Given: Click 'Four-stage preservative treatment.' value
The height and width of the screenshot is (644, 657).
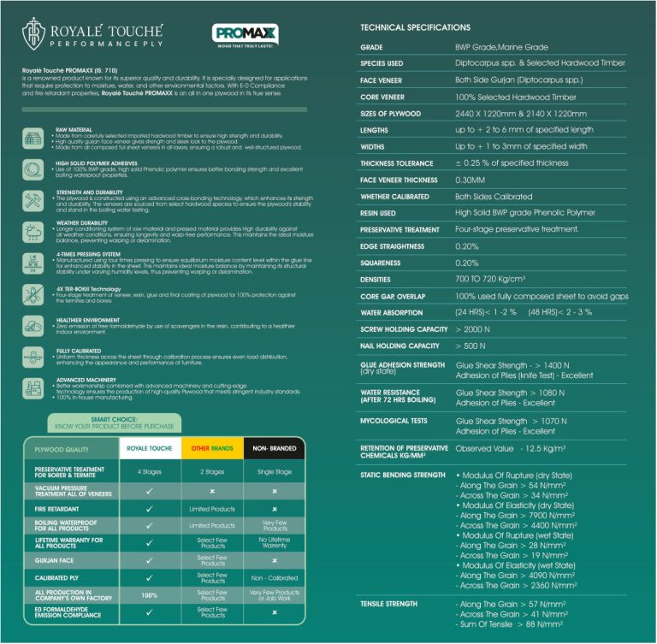Looking at the screenshot, I should click(517, 229).
